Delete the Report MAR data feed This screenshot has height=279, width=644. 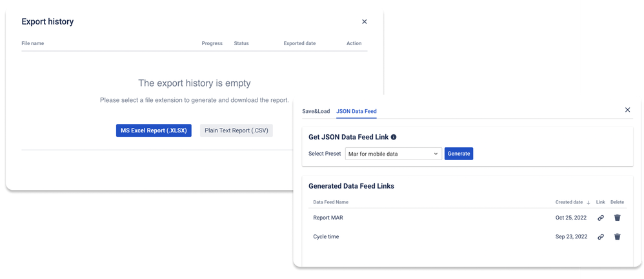pyautogui.click(x=617, y=218)
